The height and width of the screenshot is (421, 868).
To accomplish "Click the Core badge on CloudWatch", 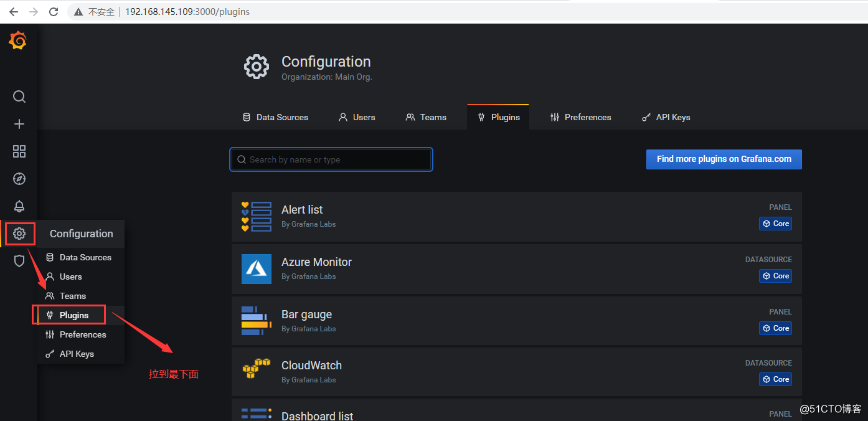I will (x=775, y=379).
